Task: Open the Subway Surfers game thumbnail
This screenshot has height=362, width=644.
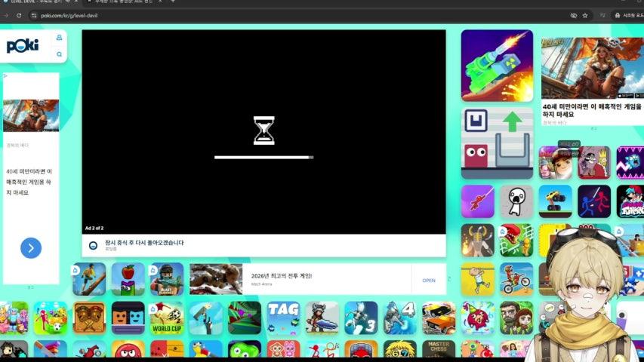Action: point(555,163)
